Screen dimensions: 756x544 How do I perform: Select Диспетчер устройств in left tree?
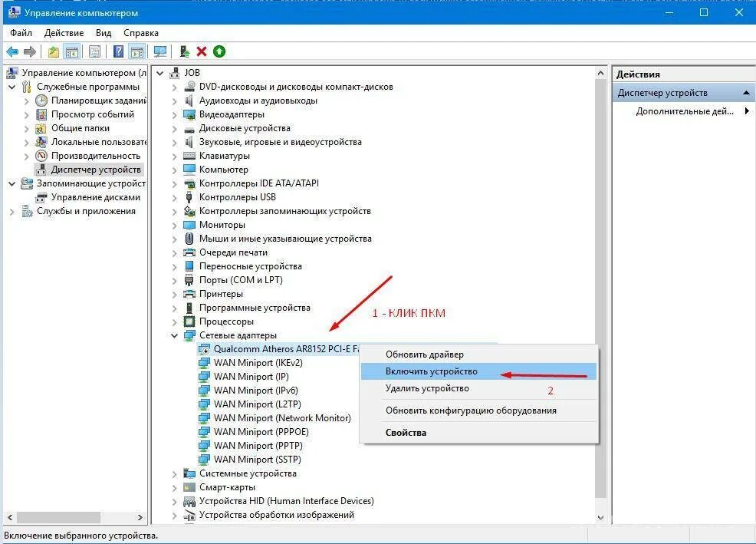coord(96,170)
